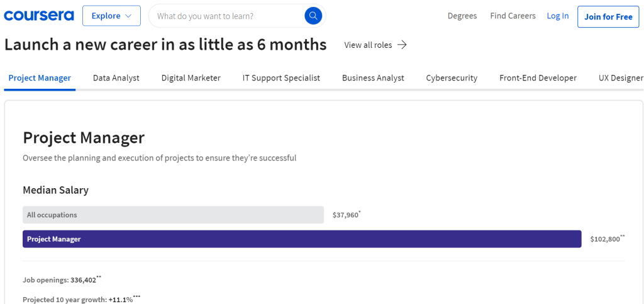Click the purple Project Manager salary bar
Viewport: 644px width, 304px height.
(302, 239)
